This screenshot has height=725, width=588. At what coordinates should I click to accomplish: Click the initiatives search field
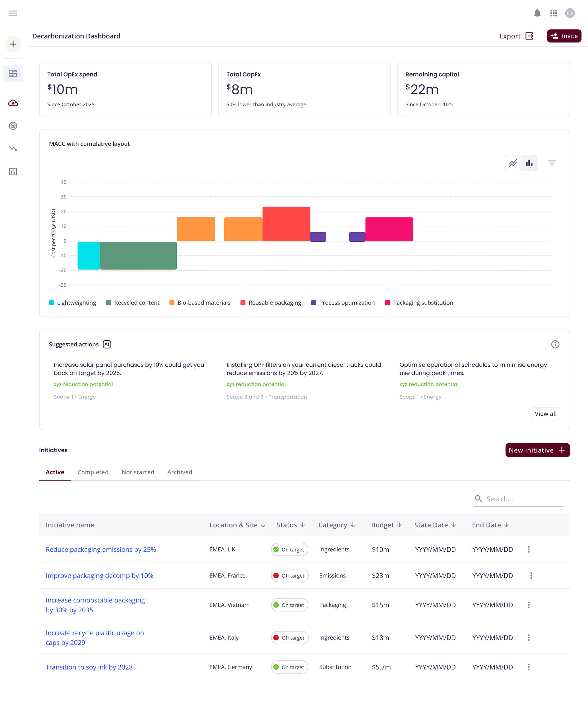click(x=518, y=498)
